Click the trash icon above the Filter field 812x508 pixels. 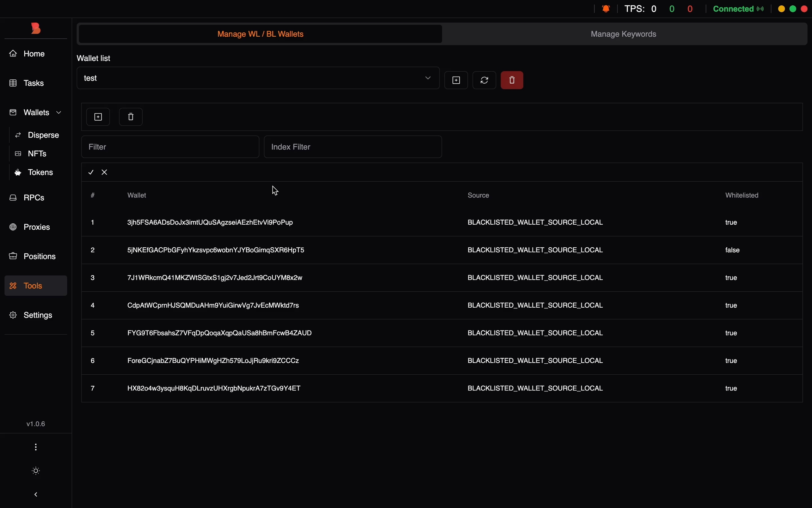131,117
